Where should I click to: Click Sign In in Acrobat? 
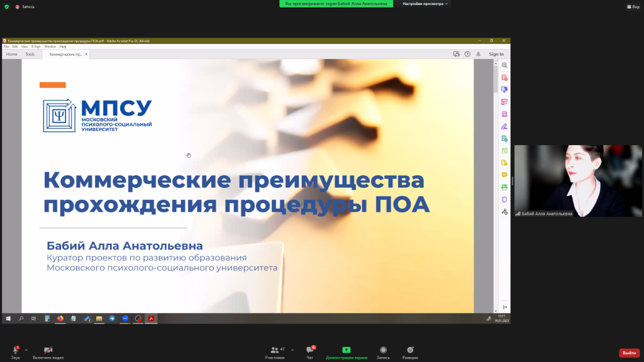tap(496, 54)
